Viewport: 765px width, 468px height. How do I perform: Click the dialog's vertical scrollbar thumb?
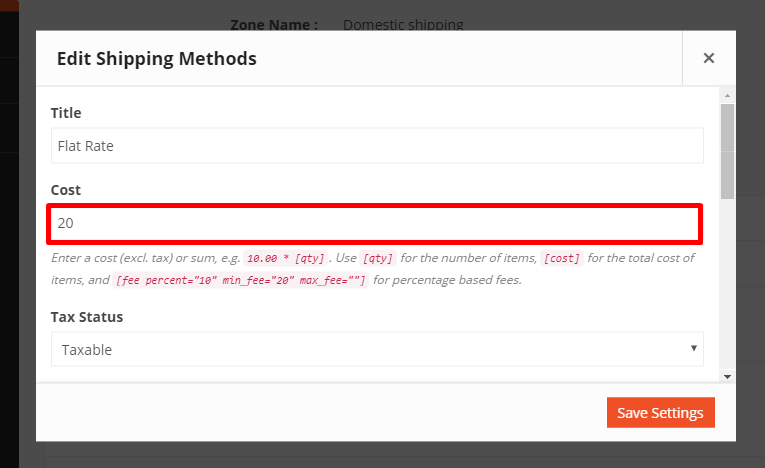(727, 151)
